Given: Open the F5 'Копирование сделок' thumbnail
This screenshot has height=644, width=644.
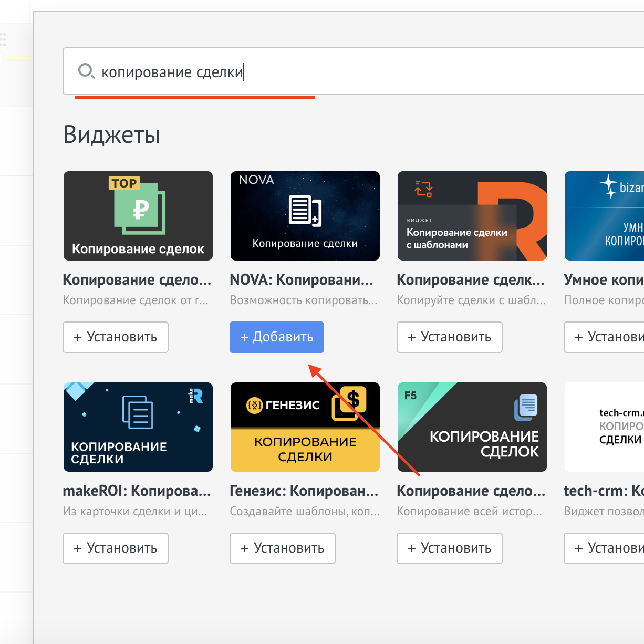Looking at the screenshot, I should pyautogui.click(x=472, y=427).
